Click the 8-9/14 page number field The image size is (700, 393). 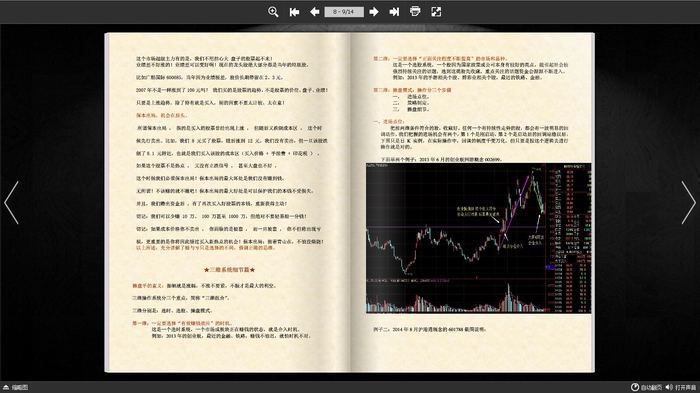click(344, 12)
